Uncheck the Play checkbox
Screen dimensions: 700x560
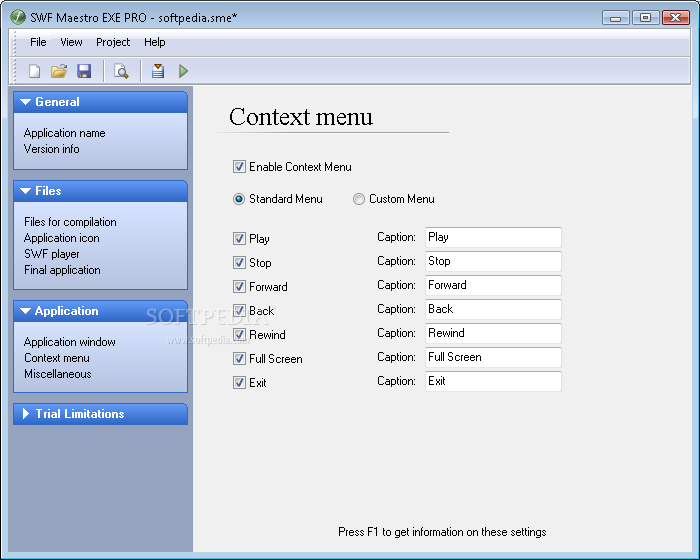[x=239, y=238]
